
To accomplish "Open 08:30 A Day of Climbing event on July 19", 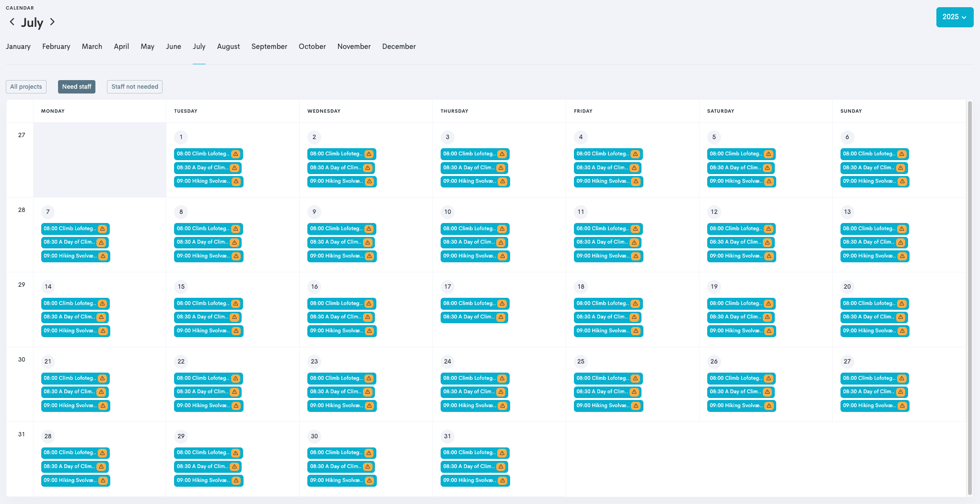I will point(741,317).
